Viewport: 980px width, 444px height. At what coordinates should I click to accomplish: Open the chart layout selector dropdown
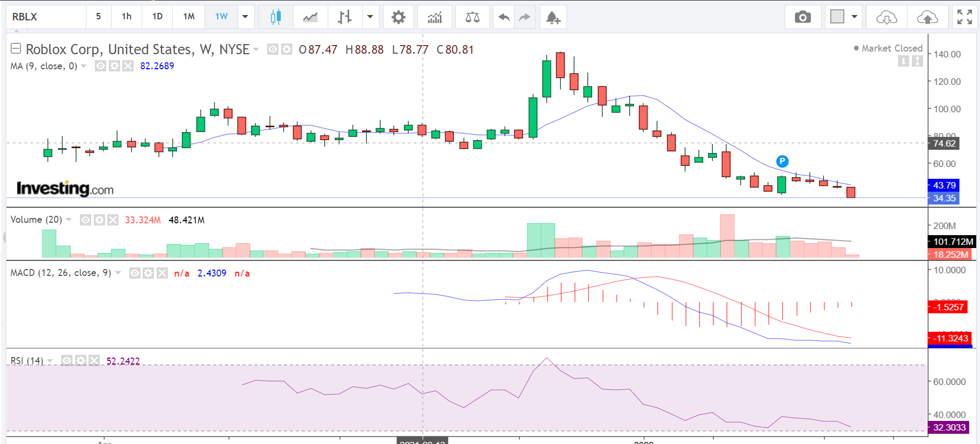(844, 17)
